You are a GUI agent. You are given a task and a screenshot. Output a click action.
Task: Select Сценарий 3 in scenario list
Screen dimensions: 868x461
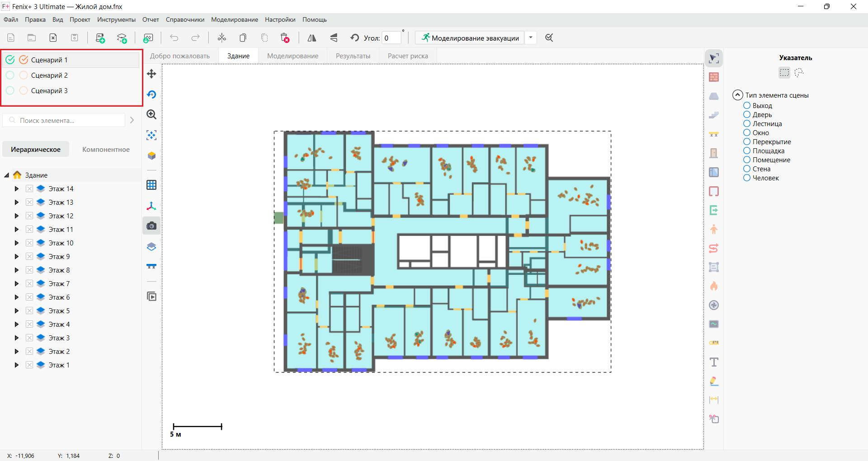pos(71,90)
